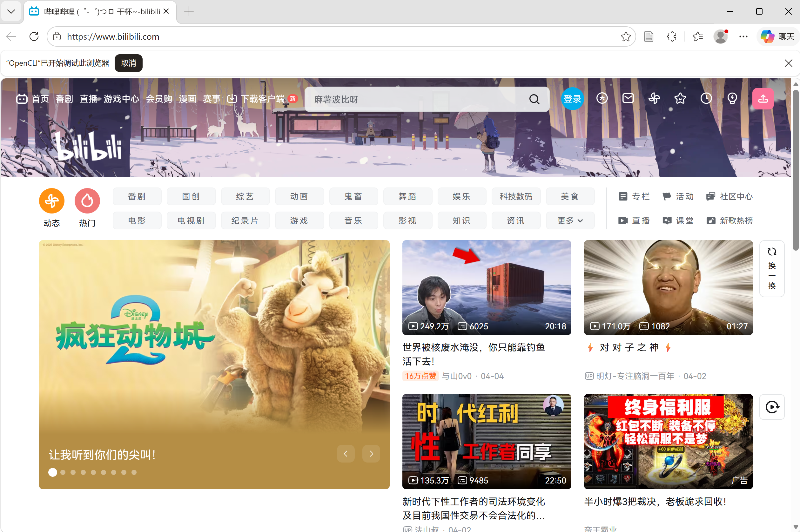The width and height of the screenshot is (800, 532).
Task: Click the page vertical scrollbar thumb
Action: coord(795,170)
